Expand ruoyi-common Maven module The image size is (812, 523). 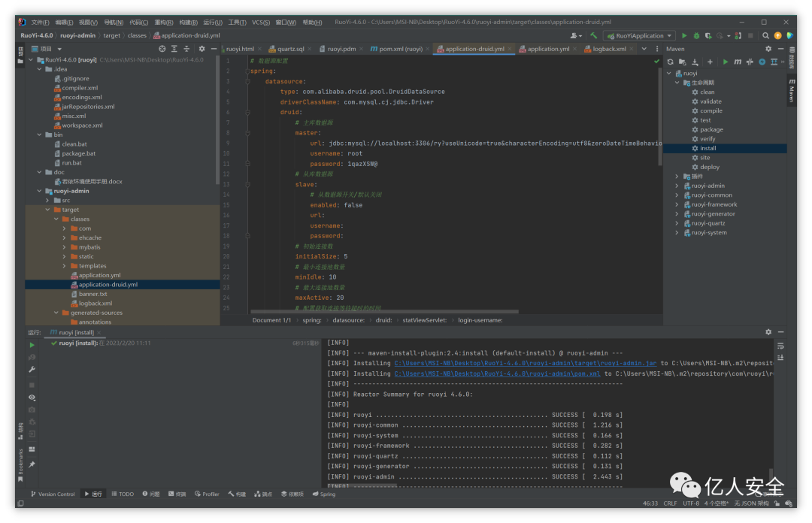coord(677,195)
